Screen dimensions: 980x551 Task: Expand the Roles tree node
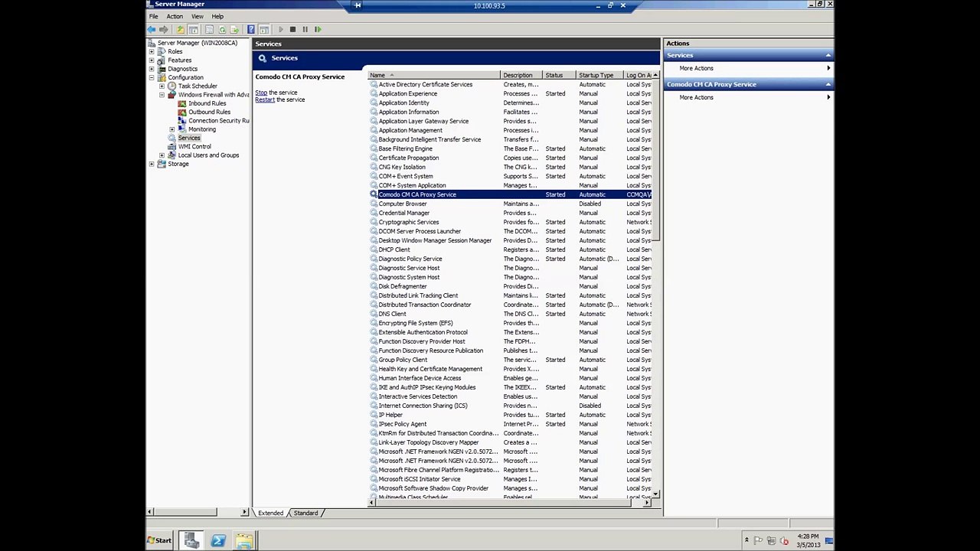[x=152, y=51]
